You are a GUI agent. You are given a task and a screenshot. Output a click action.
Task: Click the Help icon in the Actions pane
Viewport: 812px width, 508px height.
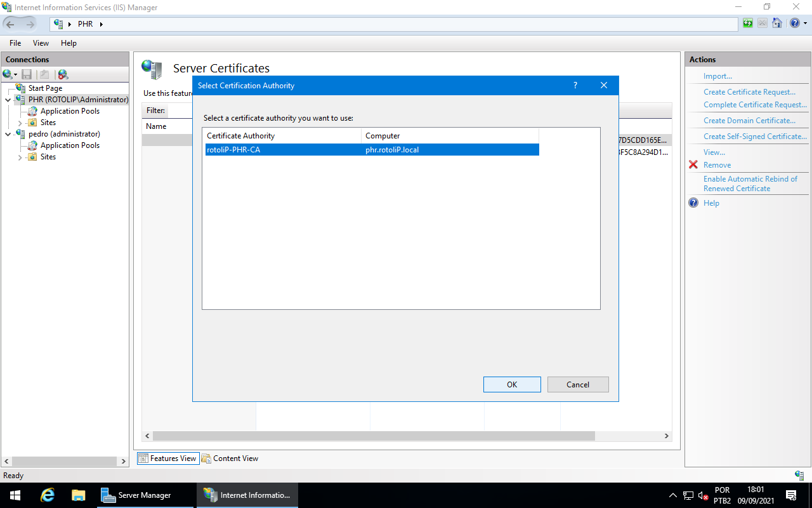(x=693, y=203)
